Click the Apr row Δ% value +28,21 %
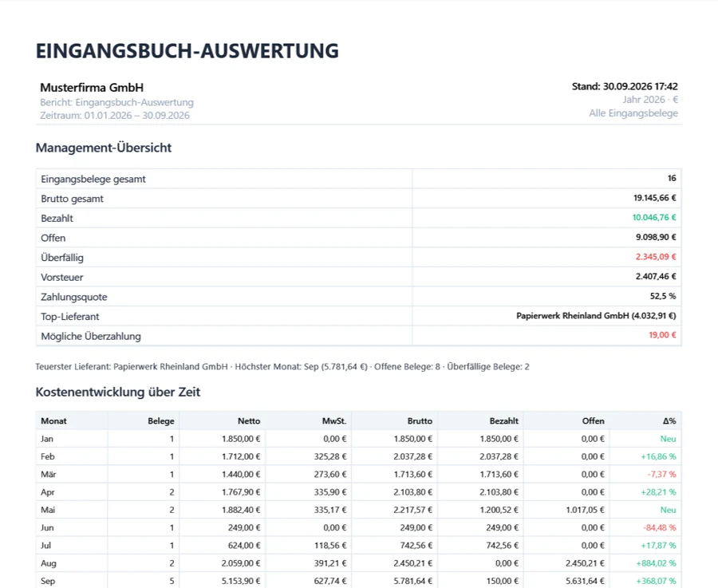This screenshot has height=588, width=718. 658,492
